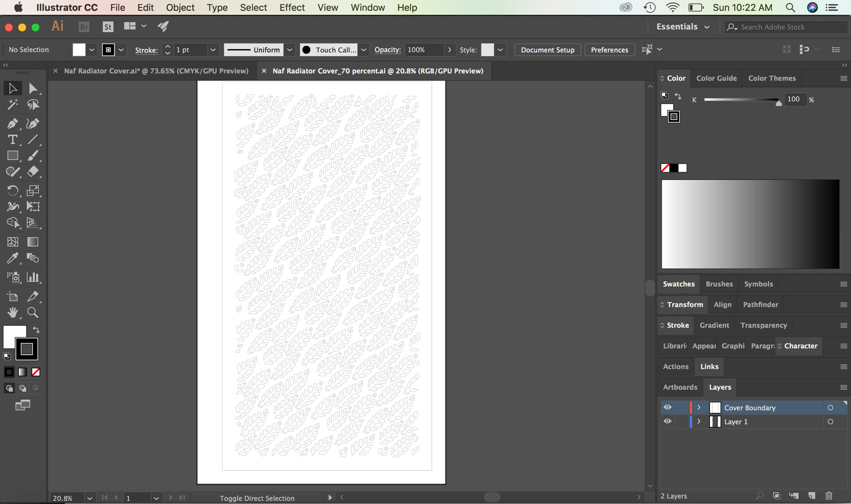Viewport: 851px width, 504px height.
Task: Delete selection with Layers trash icon
Action: (x=828, y=496)
